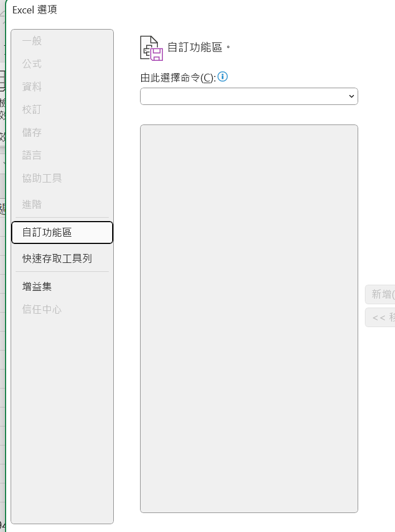395x532 pixels.
Task: Switch to the 進階 options page
Action: [x=62, y=204]
